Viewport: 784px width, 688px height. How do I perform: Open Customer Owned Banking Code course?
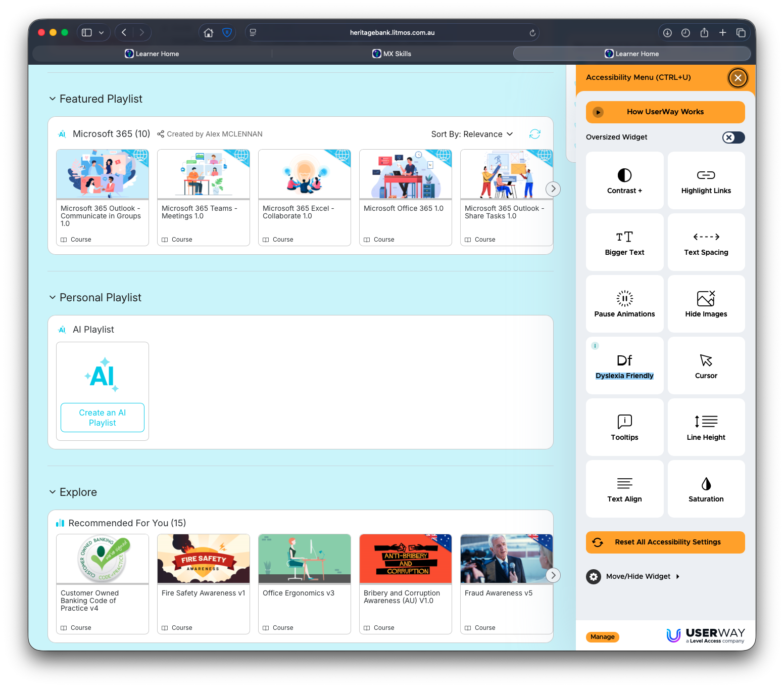point(103,584)
